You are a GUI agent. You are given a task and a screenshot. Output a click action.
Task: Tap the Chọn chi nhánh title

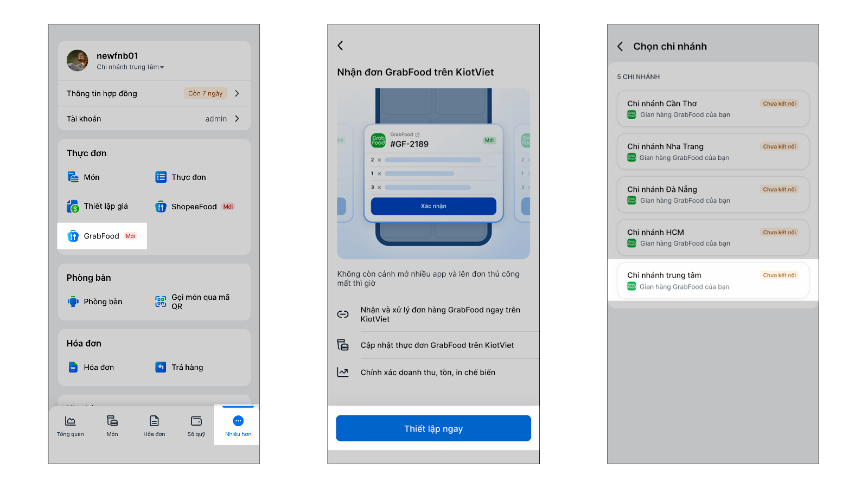click(x=670, y=47)
